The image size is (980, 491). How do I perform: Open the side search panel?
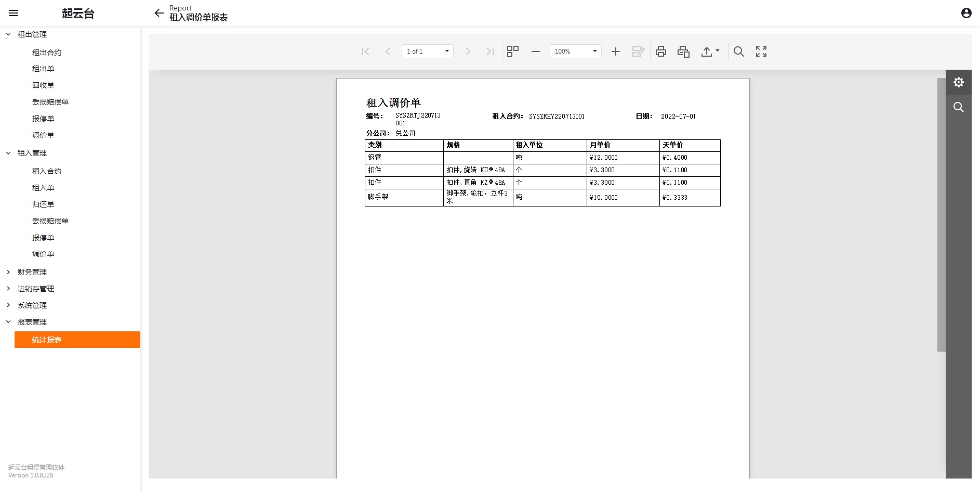[x=959, y=107]
